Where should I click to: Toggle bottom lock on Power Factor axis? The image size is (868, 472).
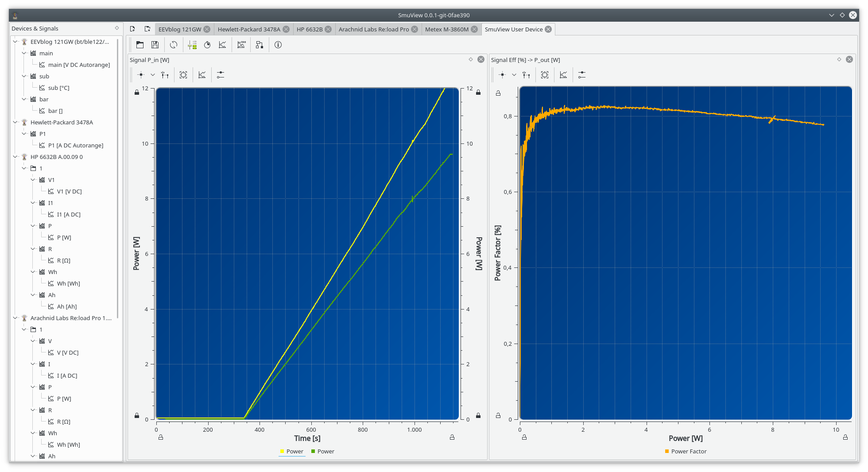498,415
